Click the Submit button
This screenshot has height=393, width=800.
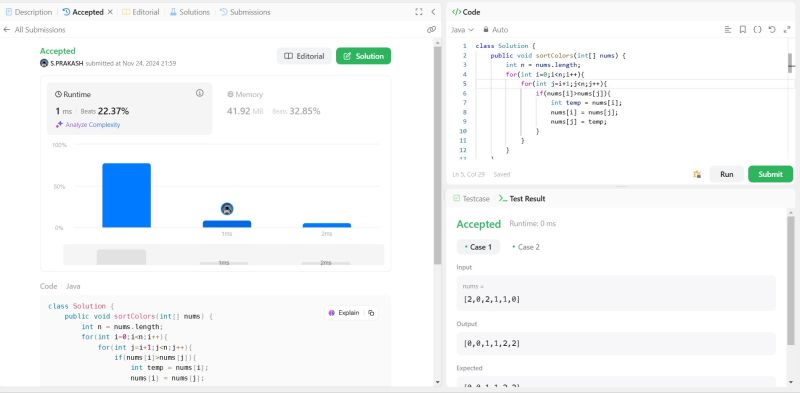[x=770, y=174]
